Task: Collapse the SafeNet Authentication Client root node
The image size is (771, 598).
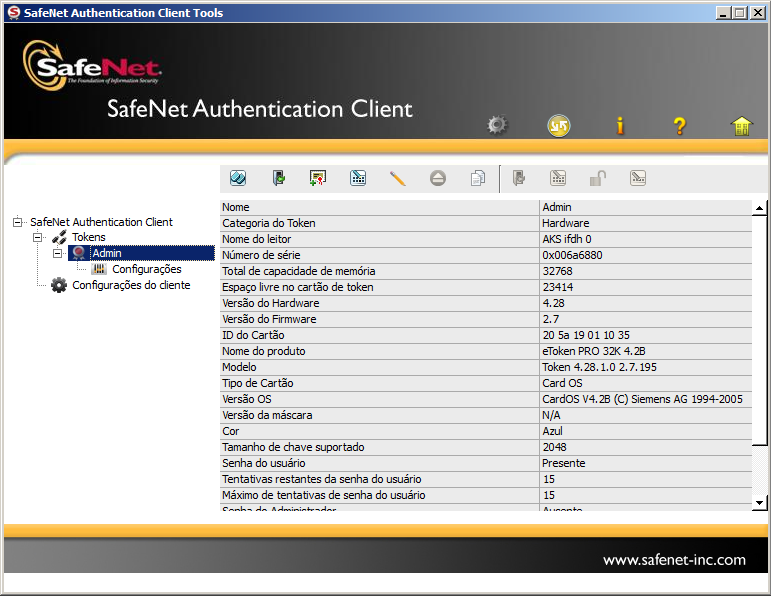Action: (x=18, y=222)
